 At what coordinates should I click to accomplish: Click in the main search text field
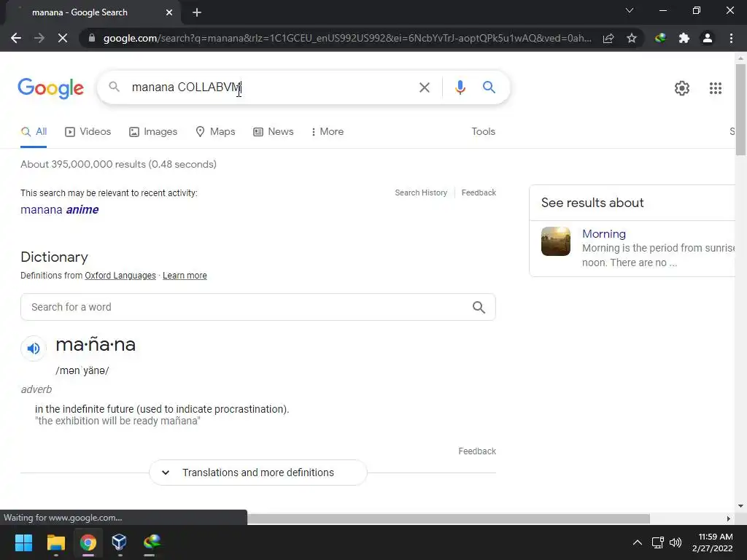pyautogui.click(x=271, y=87)
